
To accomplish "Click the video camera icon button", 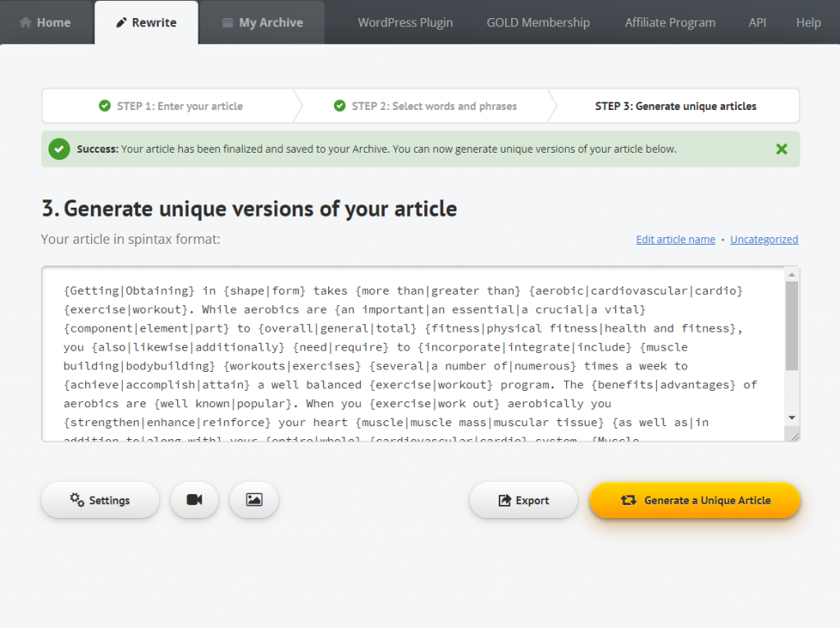I will 194,500.
